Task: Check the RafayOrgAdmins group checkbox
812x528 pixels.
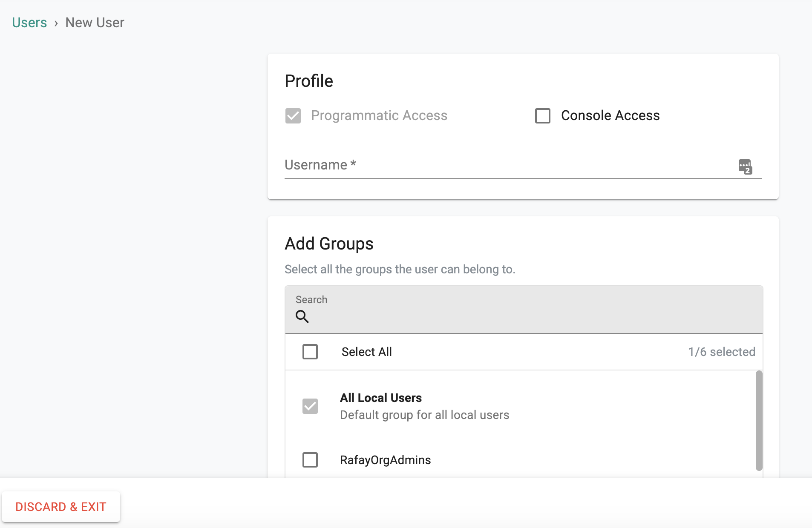Action: 310,460
